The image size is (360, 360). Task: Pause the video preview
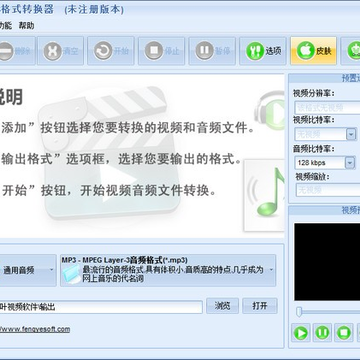coord(322,332)
